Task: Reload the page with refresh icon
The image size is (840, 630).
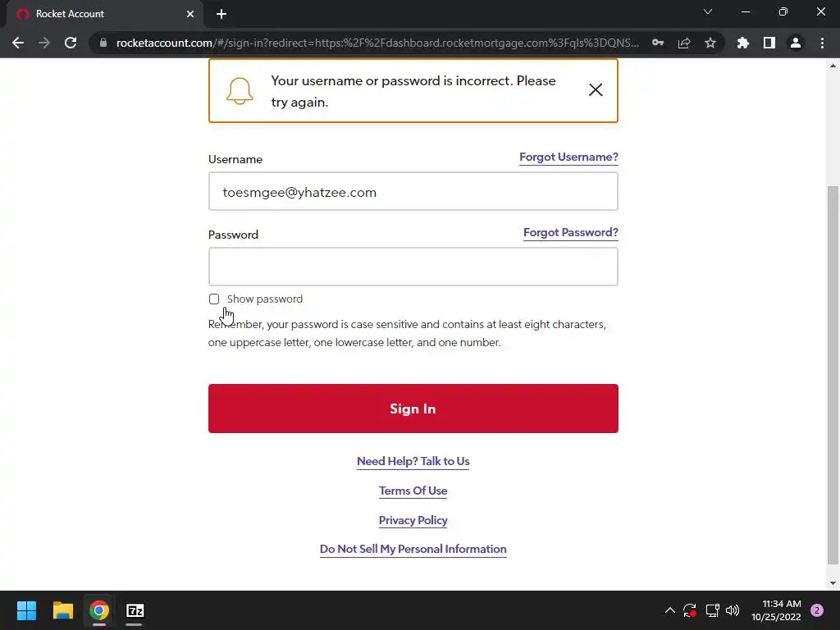Action: tap(71, 43)
